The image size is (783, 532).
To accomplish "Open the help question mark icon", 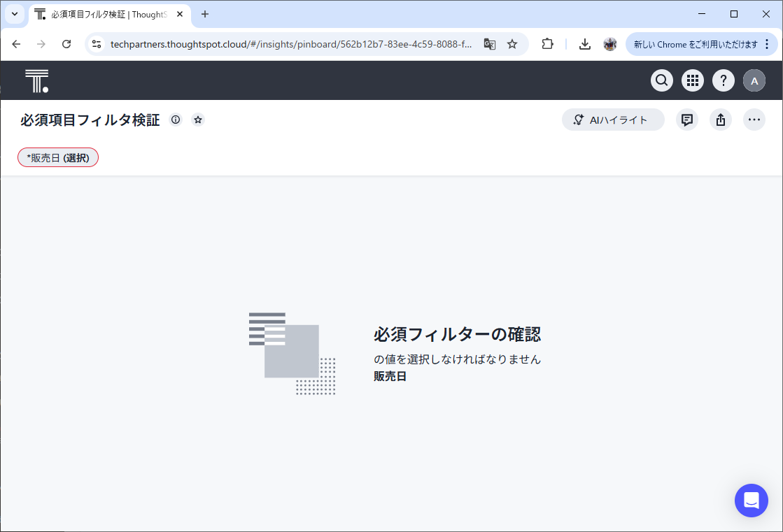I will click(x=723, y=81).
